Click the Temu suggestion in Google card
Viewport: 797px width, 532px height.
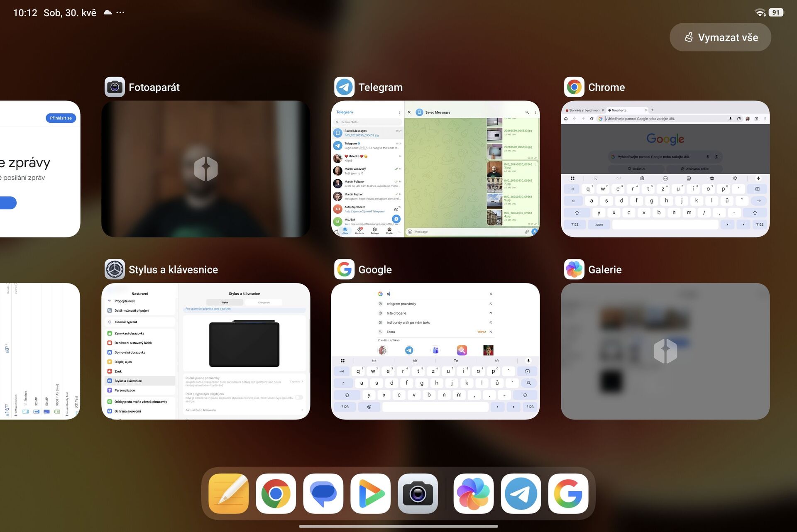tap(435, 332)
